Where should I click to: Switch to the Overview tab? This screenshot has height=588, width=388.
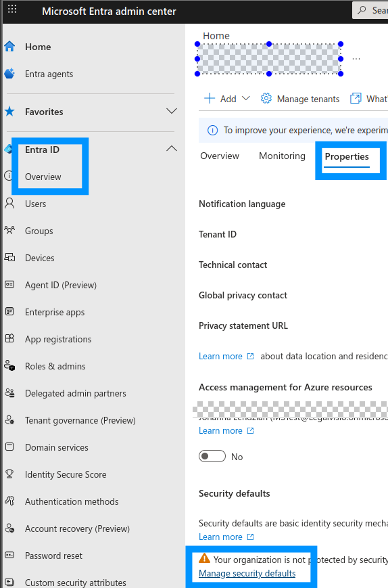(220, 156)
